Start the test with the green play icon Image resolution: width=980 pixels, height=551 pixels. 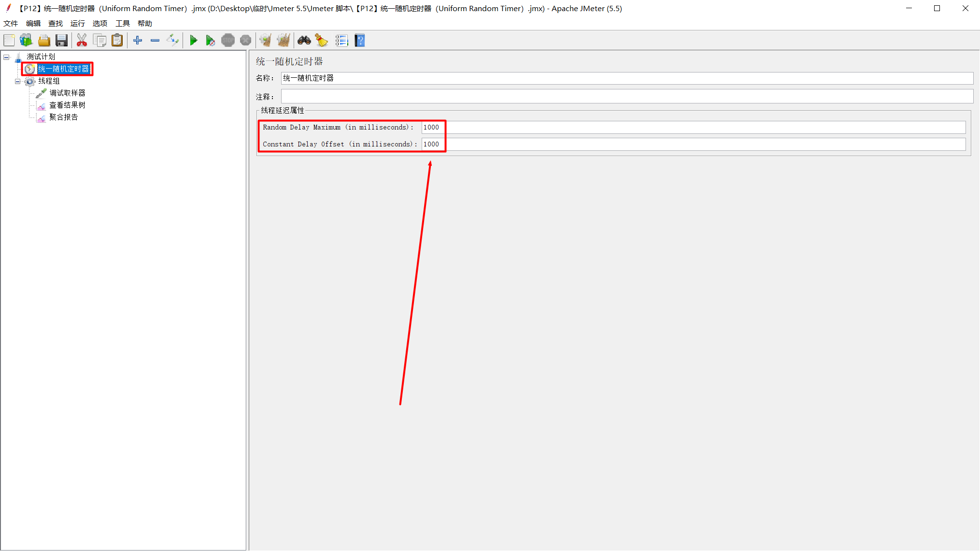(x=193, y=41)
